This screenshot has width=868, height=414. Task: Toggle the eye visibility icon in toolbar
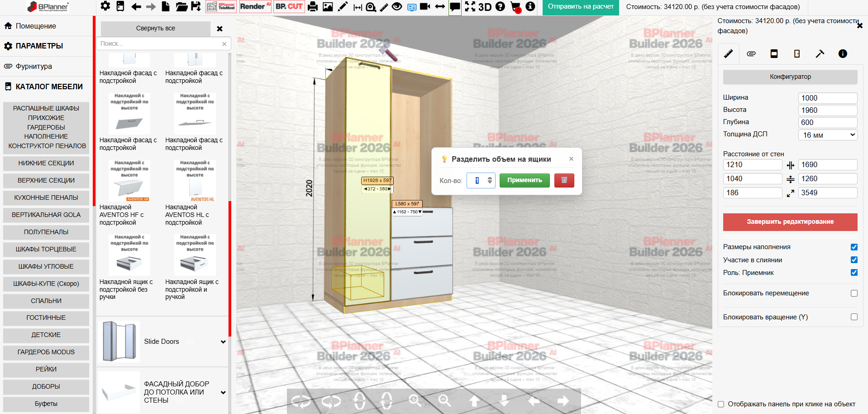tap(397, 6)
